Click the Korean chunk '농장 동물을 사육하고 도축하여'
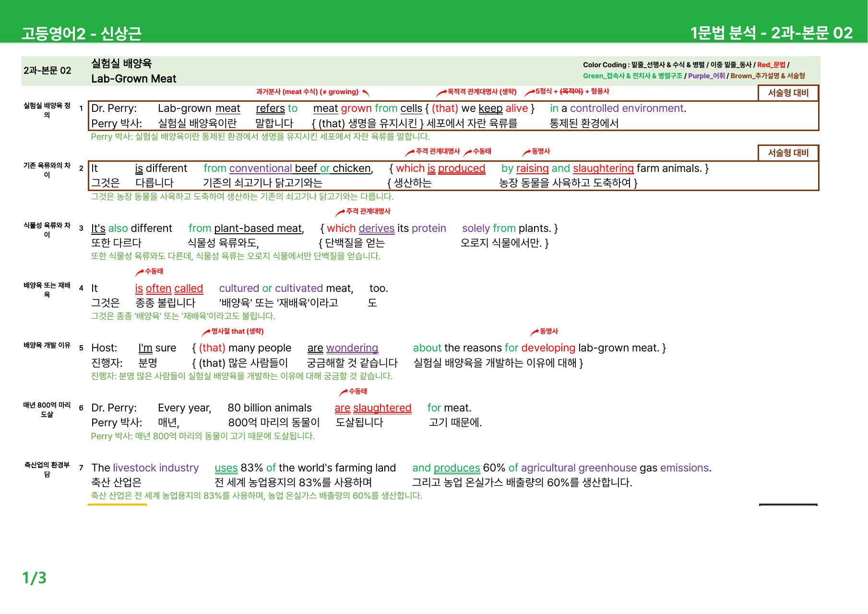The image size is (868, 614). [565, 183]
